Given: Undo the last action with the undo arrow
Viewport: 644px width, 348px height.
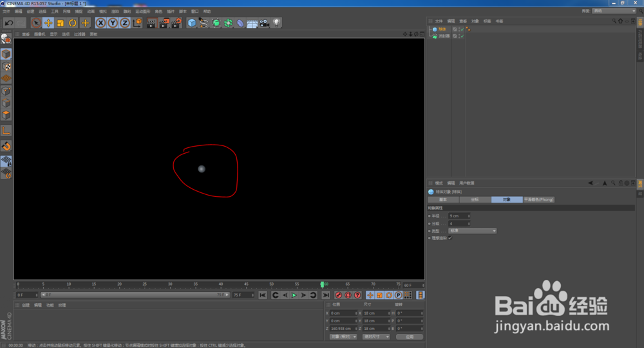Looking at the screenshot, I should click(x=9, y=23).
